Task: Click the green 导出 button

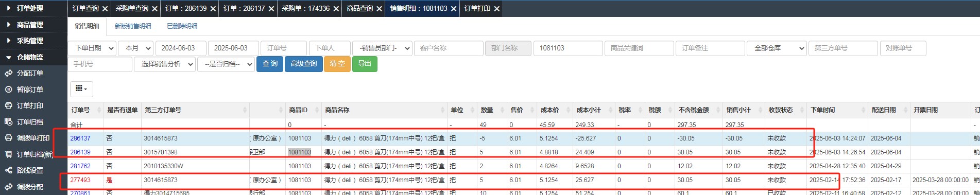Action: click(x=365, y=64)
